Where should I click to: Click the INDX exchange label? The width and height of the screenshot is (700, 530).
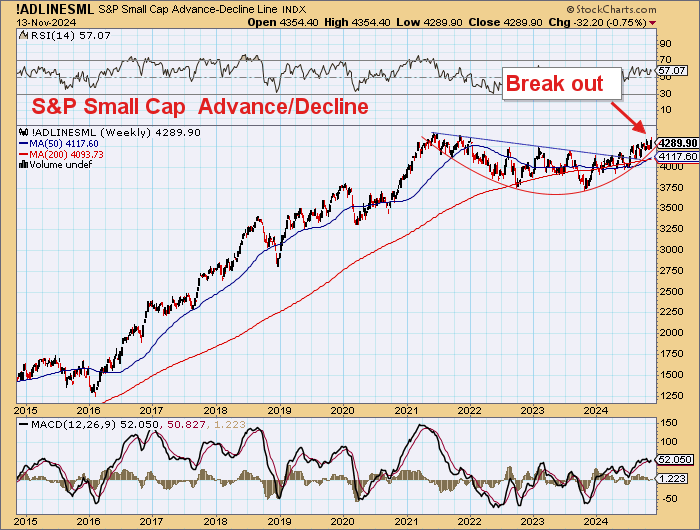pos(294,9)
